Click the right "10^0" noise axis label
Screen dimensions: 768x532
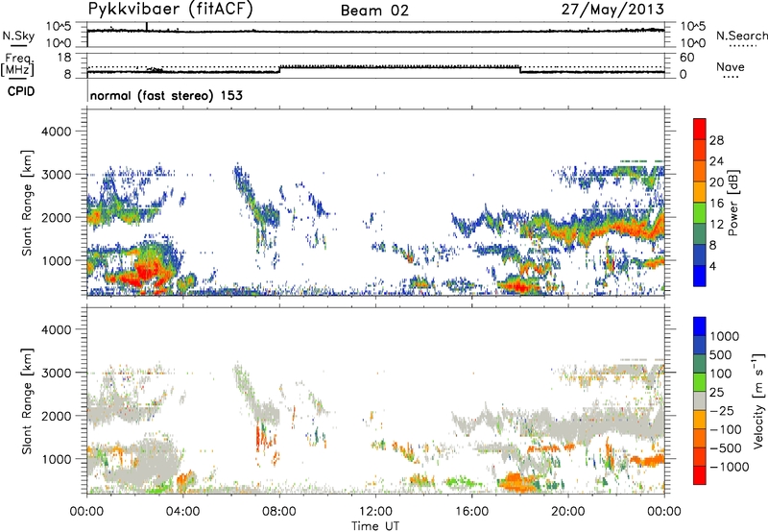coord(693,43)
